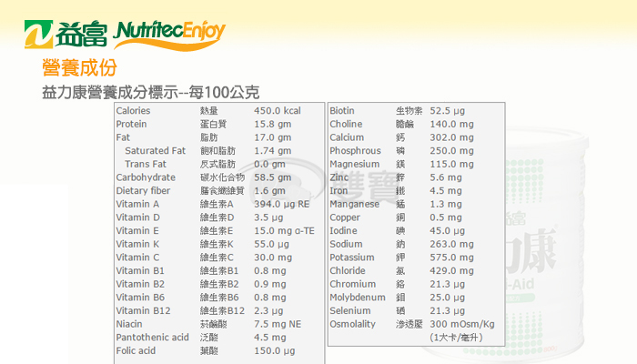This screenshot has width=637, height=364.
Task: Click the Biotin label
Action: pos(342,110)
